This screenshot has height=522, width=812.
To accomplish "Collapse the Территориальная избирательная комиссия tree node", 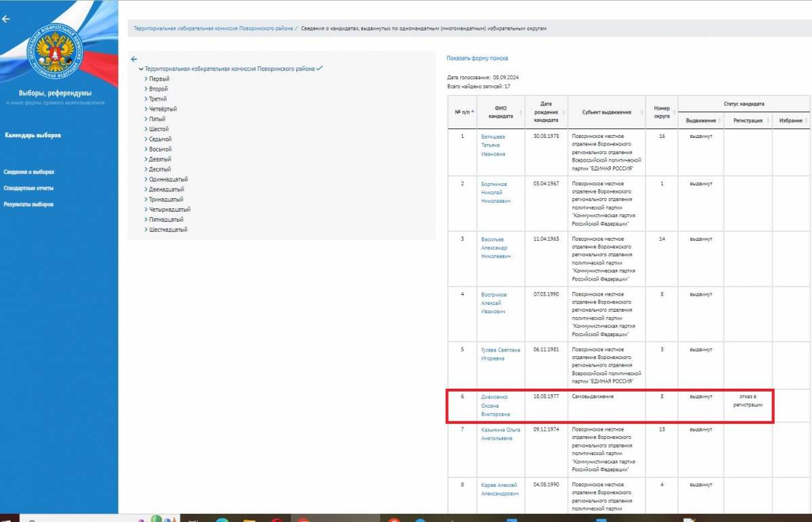I will [x=141, y=69].
